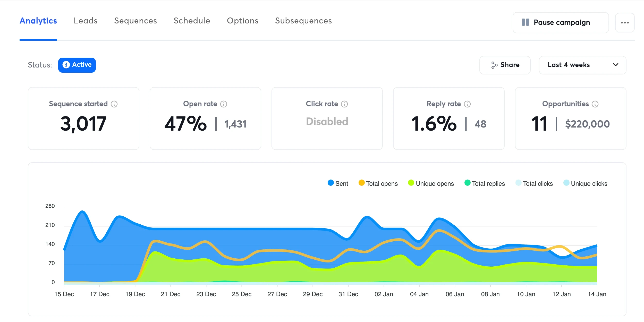Click the chevron arrow on date range selector

[x=616, y=65]
